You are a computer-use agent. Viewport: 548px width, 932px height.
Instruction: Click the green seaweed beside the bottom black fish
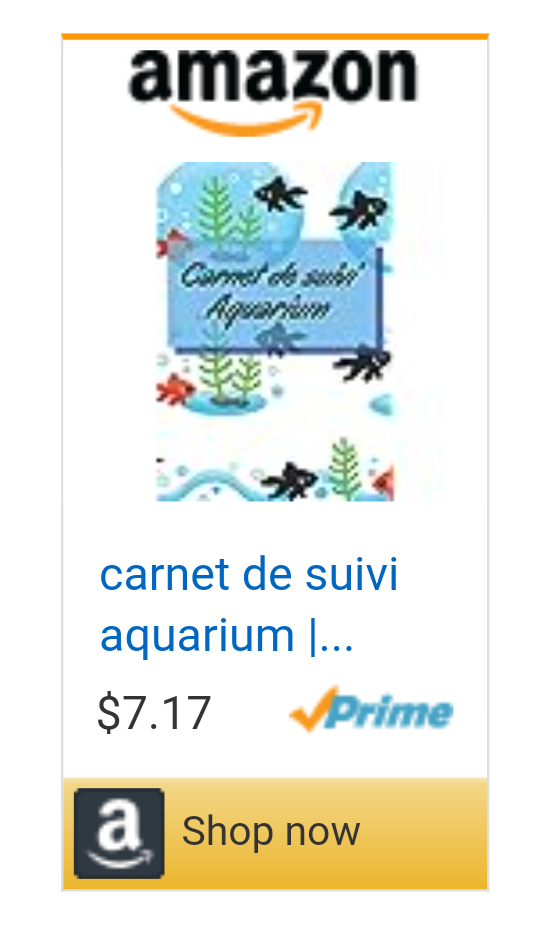[x=346, y=468]
